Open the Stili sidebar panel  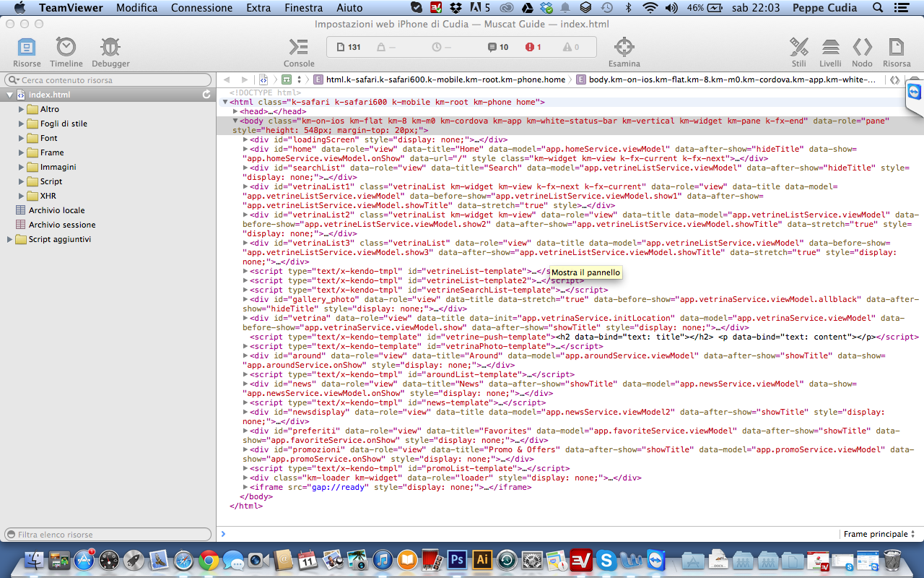[x=798, y=53]
